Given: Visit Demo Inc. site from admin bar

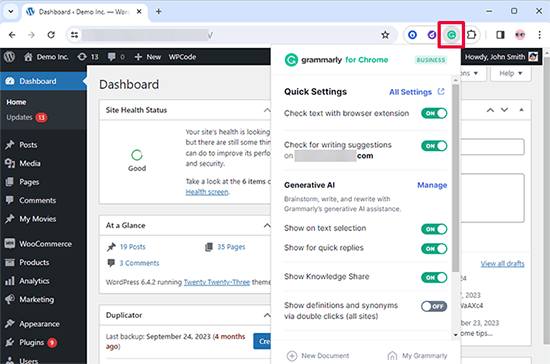Looking at the screenshot, I should click(46, 57).
